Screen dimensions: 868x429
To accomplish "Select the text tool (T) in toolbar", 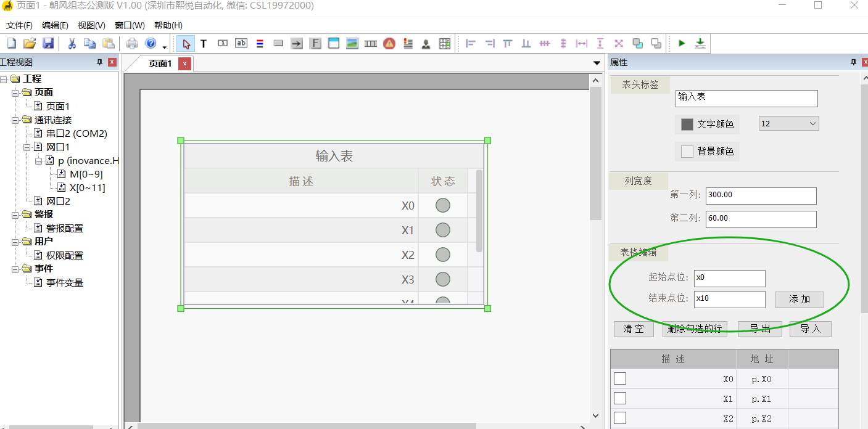I will pos(203,43).
